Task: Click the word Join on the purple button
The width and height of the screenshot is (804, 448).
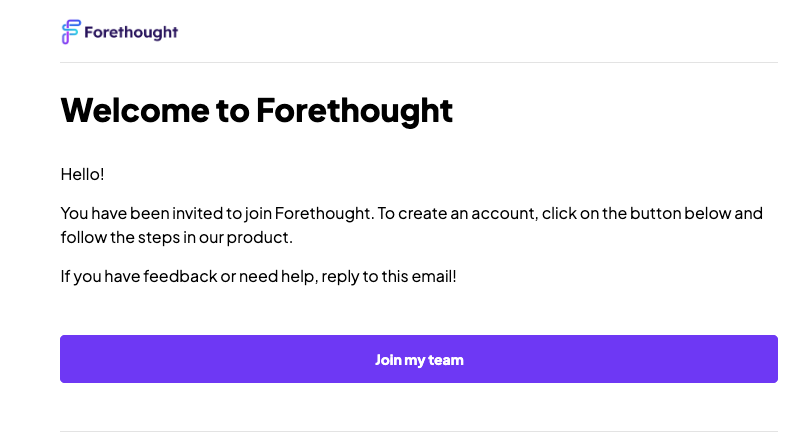Action: pos(388,360)
